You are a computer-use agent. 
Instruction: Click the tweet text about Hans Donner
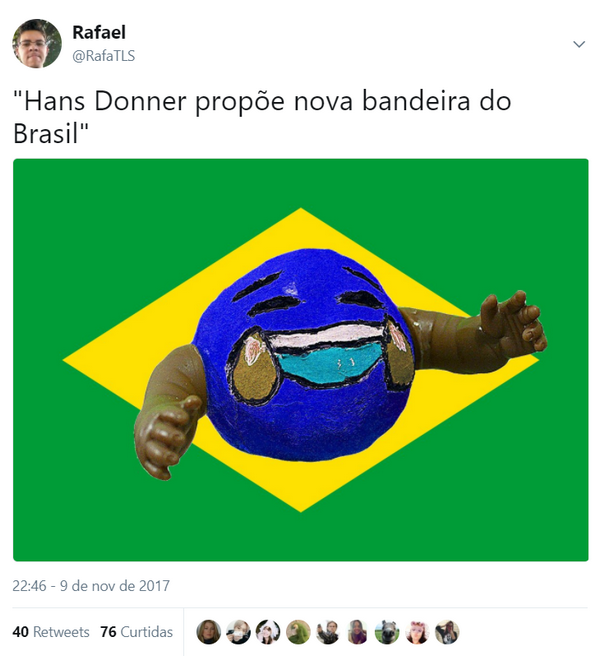(x=262, y=117)
